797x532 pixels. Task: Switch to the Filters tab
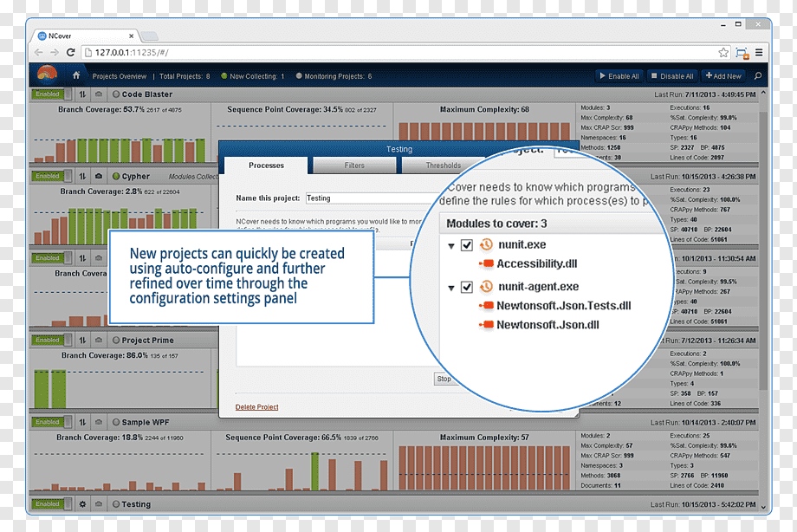[354, 165]
